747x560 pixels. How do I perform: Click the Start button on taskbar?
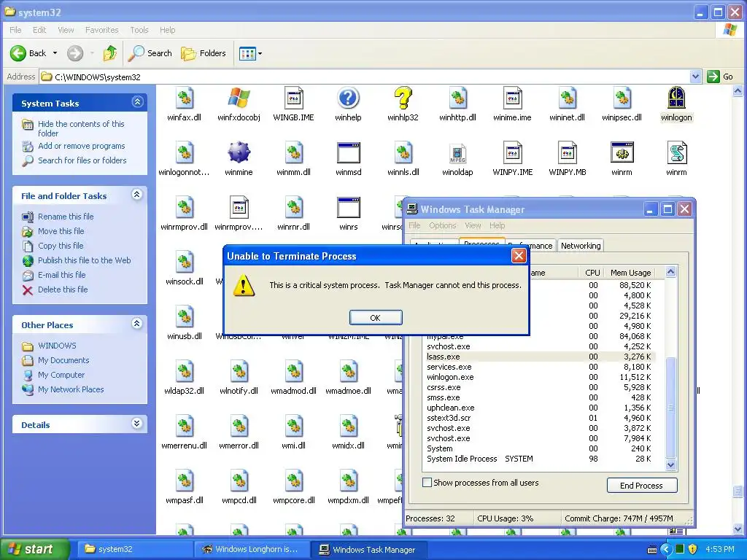(x=34, y=549)
